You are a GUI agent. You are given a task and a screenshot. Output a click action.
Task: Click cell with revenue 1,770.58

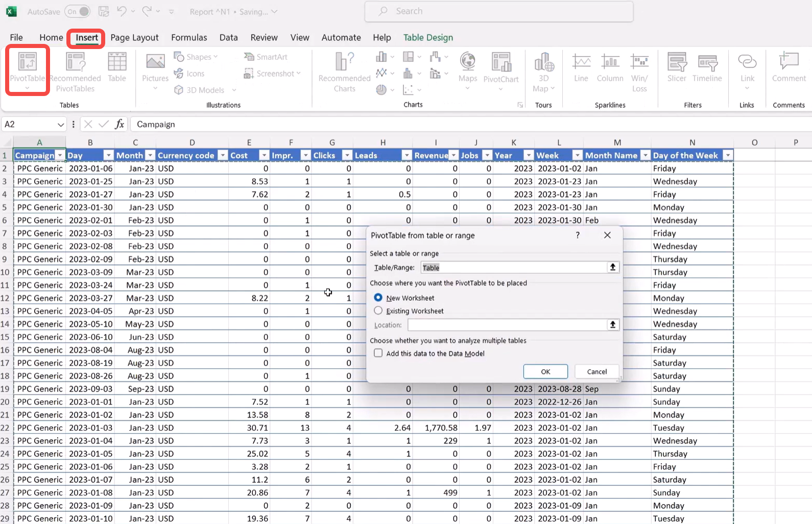tap(436, 427)
